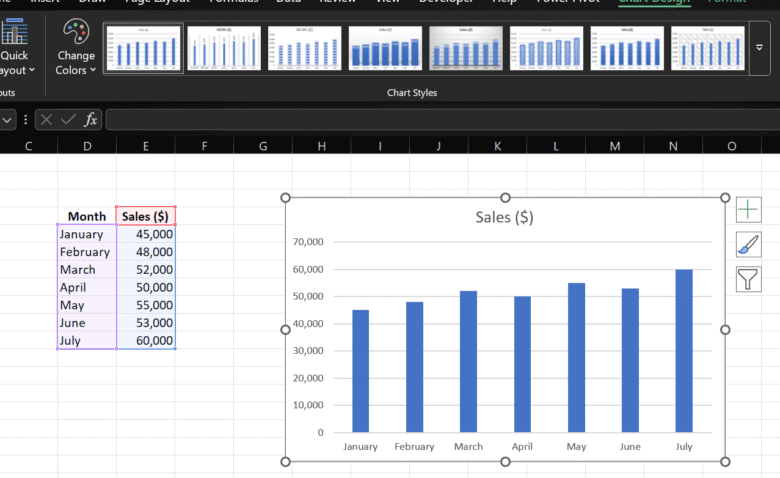Image resolution: width=780 pixels, height=478 pixels.
Task: Click the January bar in the chart
Action: click(x=361, y=371)
